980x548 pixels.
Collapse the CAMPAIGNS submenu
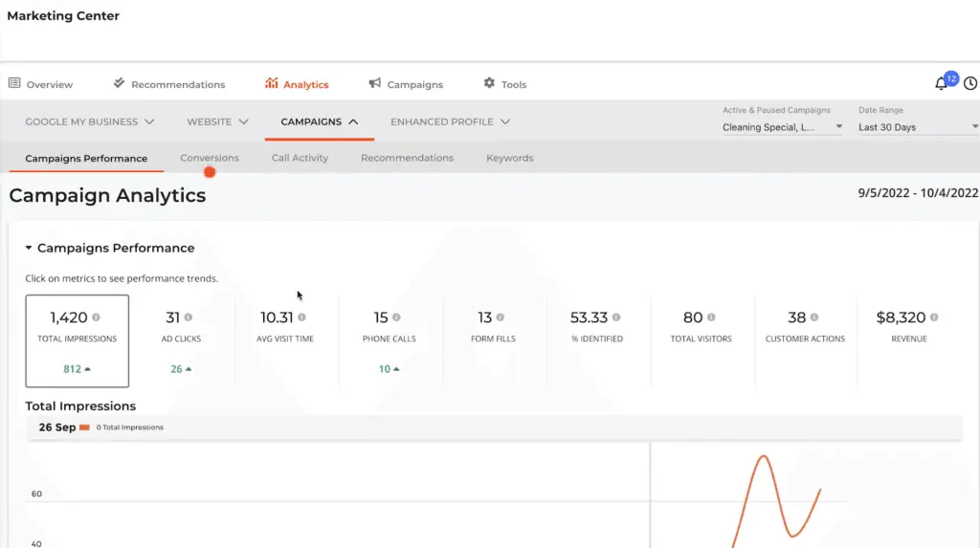click(320, 121)
